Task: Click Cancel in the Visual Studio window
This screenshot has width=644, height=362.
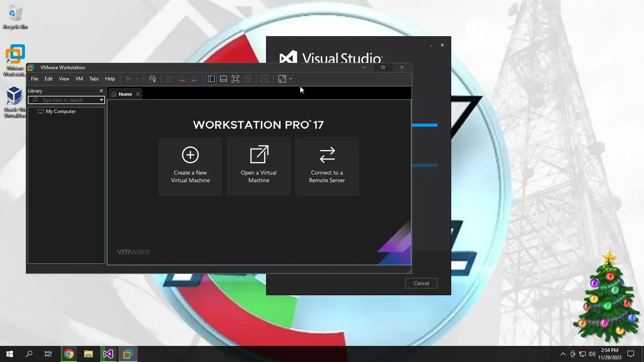Action: click(x=421, y=283)
